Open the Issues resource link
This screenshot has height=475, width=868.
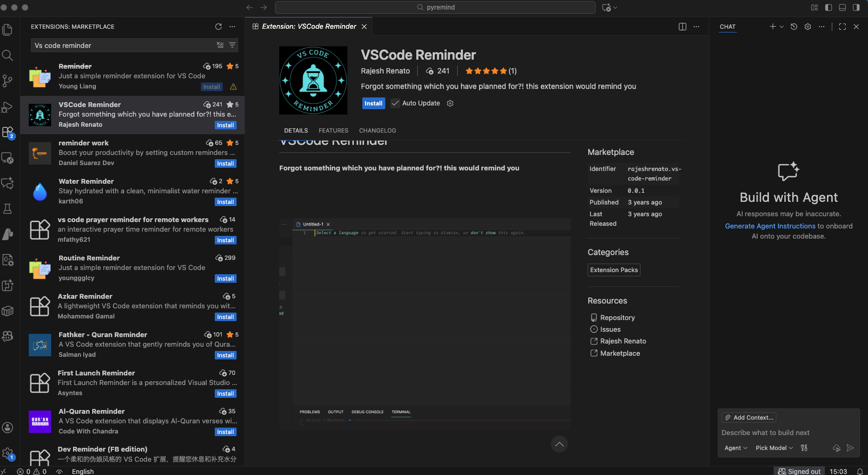pyautogui.click(x=610, y=329)
